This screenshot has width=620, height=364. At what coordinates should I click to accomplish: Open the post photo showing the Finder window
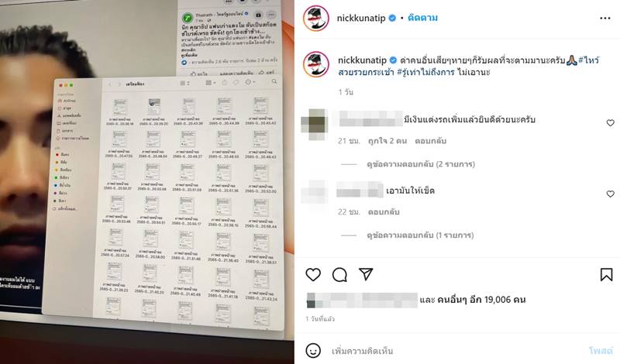[x=147, y=182]
